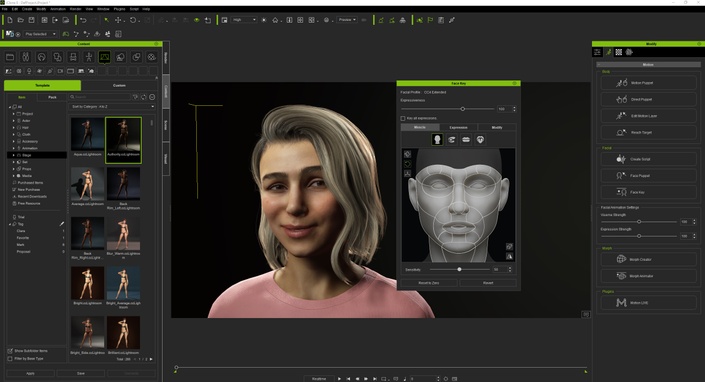Open the Play Selected dropdown
Viewport: 705px width, 382px height.
tap(40, 34)
